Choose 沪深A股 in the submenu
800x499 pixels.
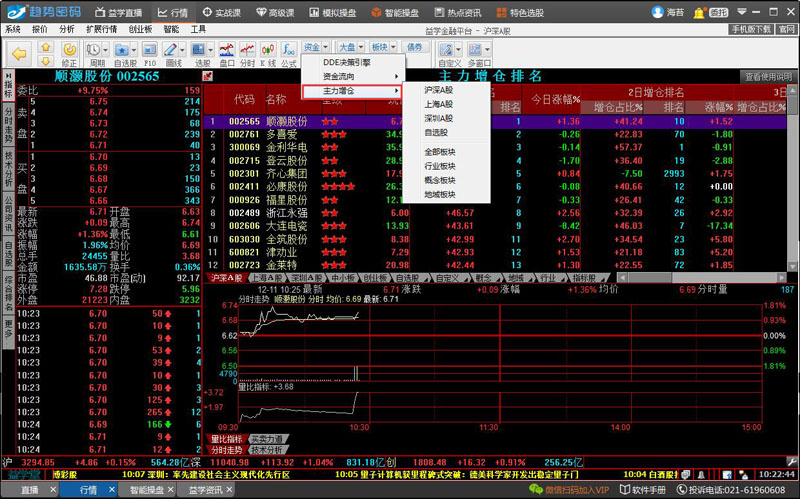[438, 90]
